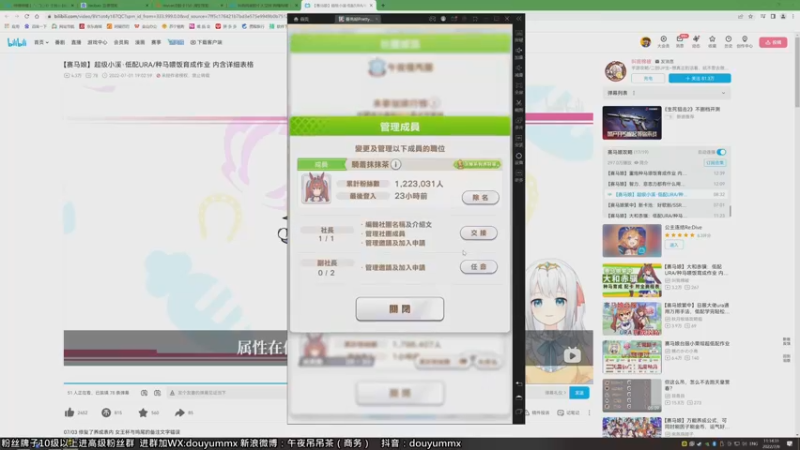
Task: Click the 任命 button for 副社長 role
Action: (479, 267)
